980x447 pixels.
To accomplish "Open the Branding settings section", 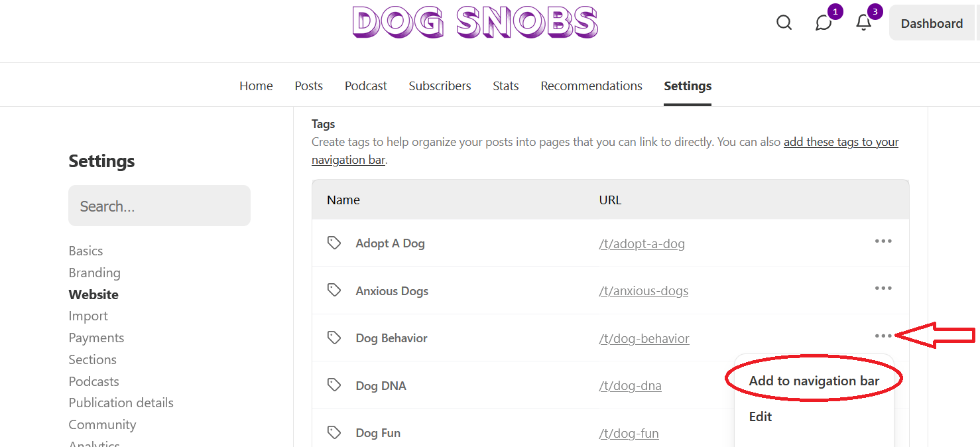I will tap(94, 272).
